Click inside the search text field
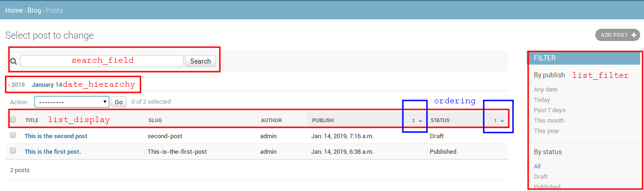The height and width of the screenshot is (191, 644). 102,61
